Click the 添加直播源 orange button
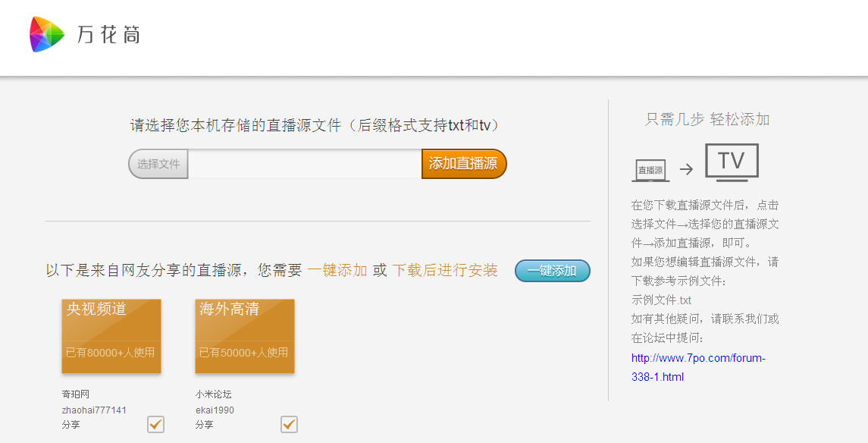 [464, 163]
